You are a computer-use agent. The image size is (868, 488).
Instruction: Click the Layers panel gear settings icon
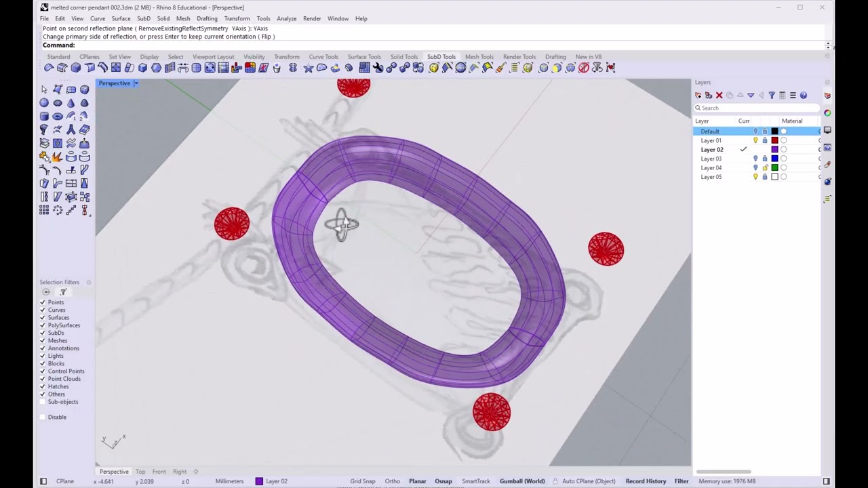[827, 82]
